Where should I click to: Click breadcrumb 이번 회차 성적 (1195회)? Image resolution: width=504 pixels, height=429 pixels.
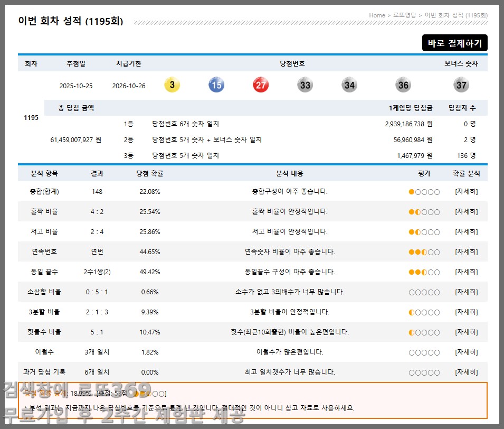[456, 15]
